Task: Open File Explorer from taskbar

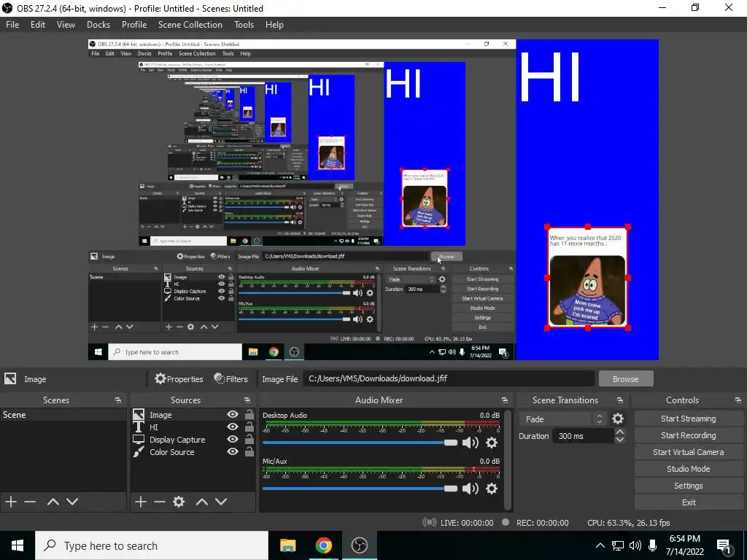Action: [x=287, y=545]
